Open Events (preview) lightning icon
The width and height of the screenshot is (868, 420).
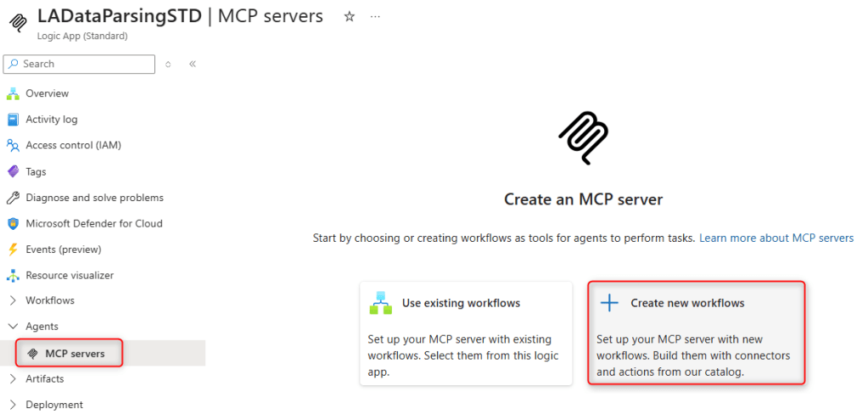click(x=13, y=249)
